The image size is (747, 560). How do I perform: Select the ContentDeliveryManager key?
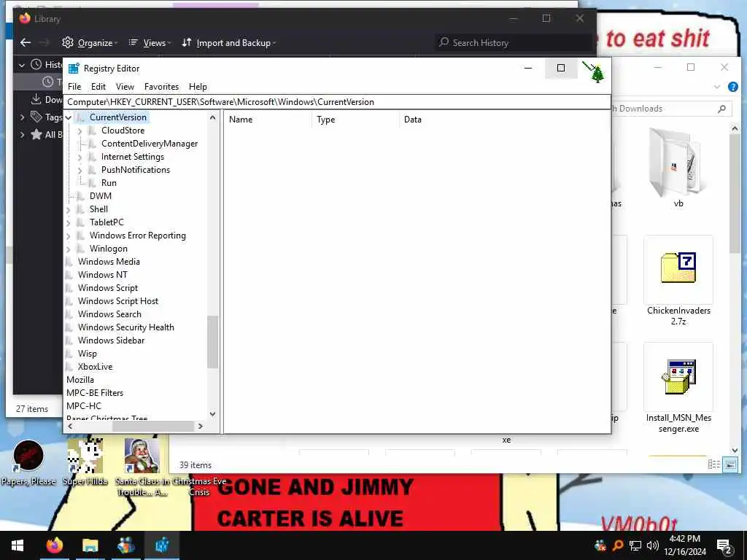tap(149, 144)
